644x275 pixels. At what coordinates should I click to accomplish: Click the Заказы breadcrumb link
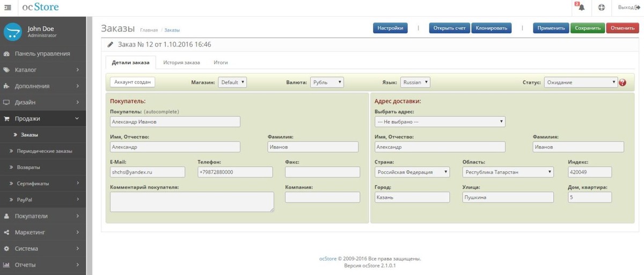172,30
